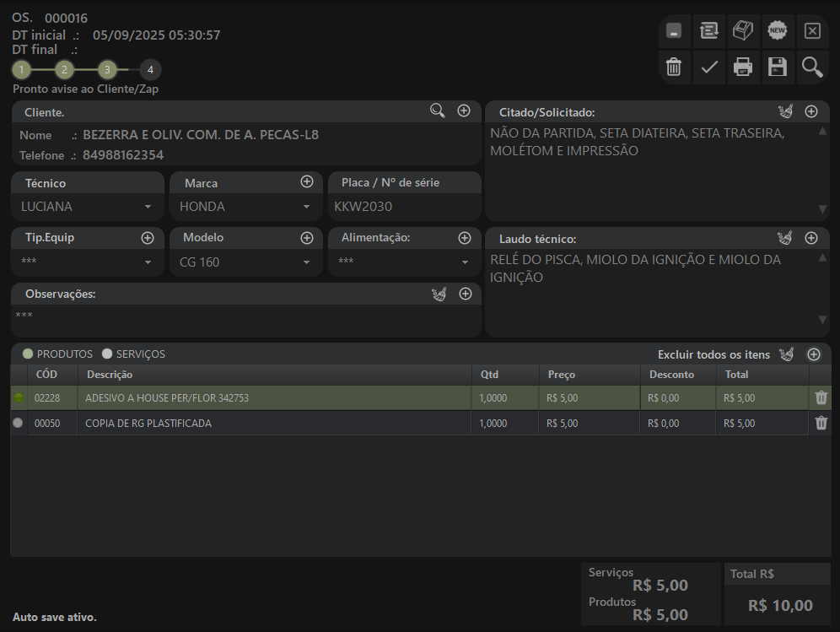Select row radio for COPIA DE RG PLASTIFICADA
This screenshot has width=840, height=632.
click(18, 424)
